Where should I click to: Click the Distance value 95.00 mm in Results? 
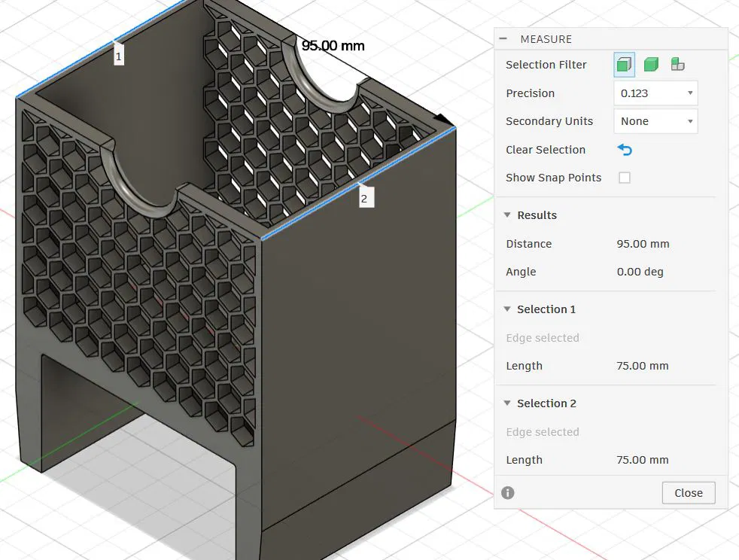[643, 244]
